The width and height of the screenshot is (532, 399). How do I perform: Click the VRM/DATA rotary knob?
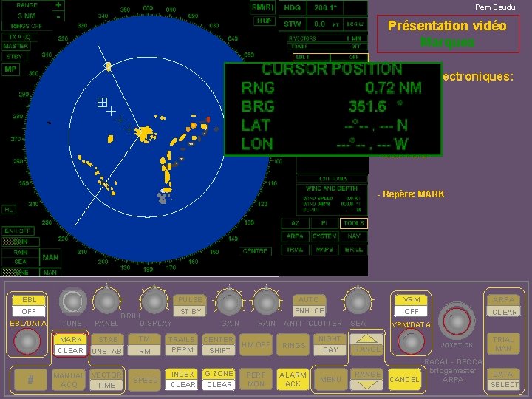(411, 341)
